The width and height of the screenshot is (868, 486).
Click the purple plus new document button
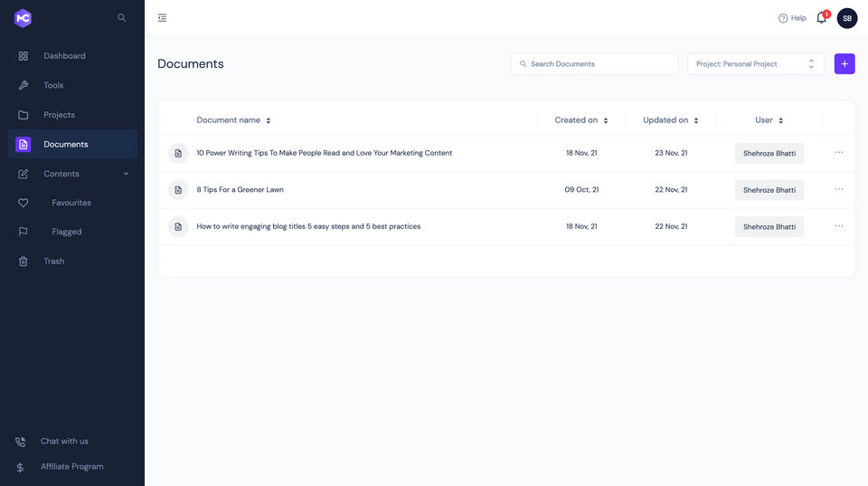(x=844, y=63)
